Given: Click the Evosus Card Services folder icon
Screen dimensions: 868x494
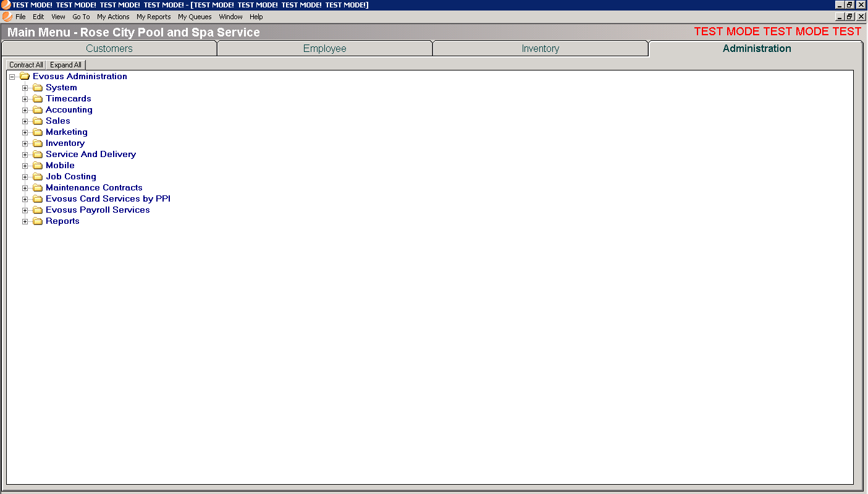Looking at the screenshot, I should click(38, 199).
